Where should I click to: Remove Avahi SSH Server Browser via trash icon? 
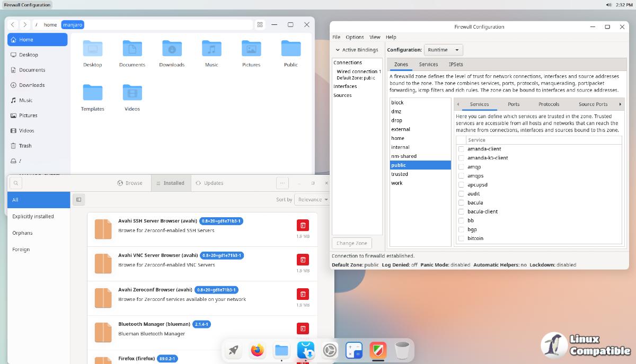pyautogui.click(x=303, y=225)
